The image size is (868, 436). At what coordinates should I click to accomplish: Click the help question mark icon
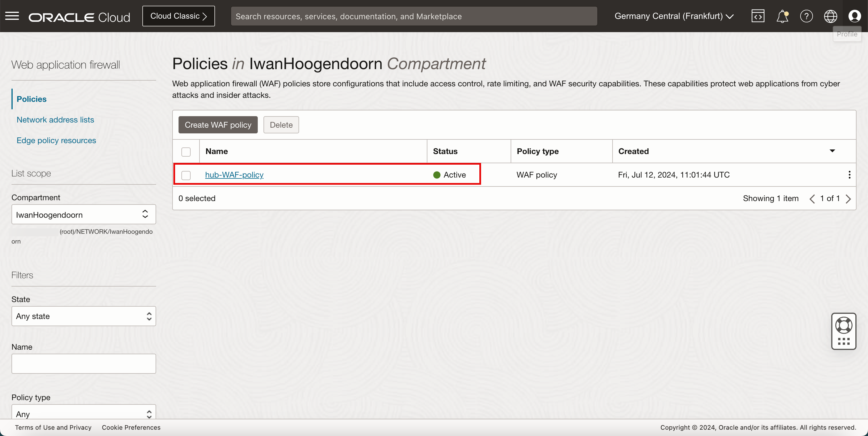coord(806,16)
